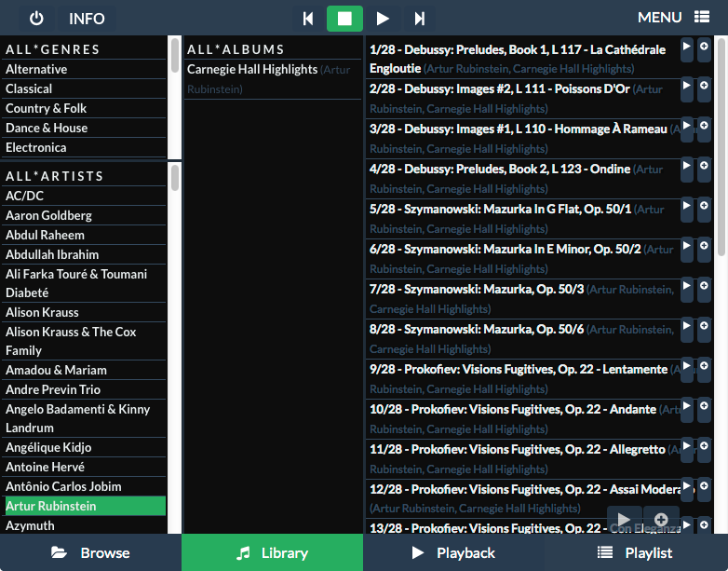Choose artist AC/DC
This screenshot has height=571, width=728.
coord(84,196)
